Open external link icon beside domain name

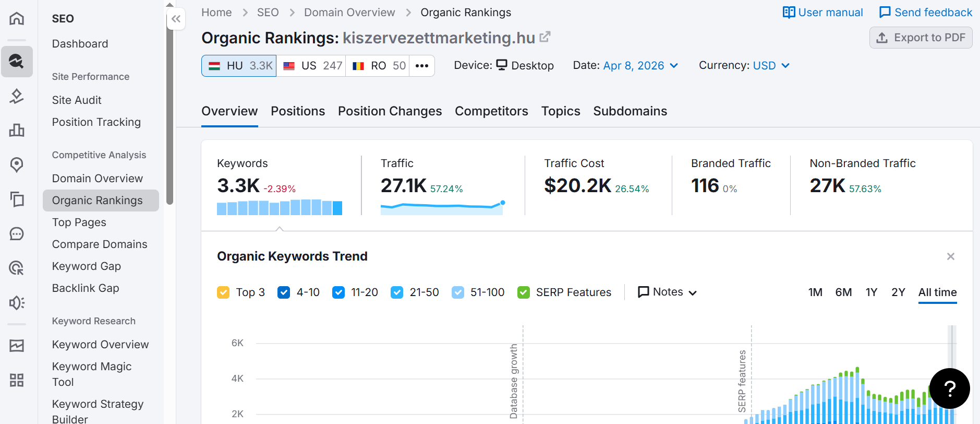[545, 37]
